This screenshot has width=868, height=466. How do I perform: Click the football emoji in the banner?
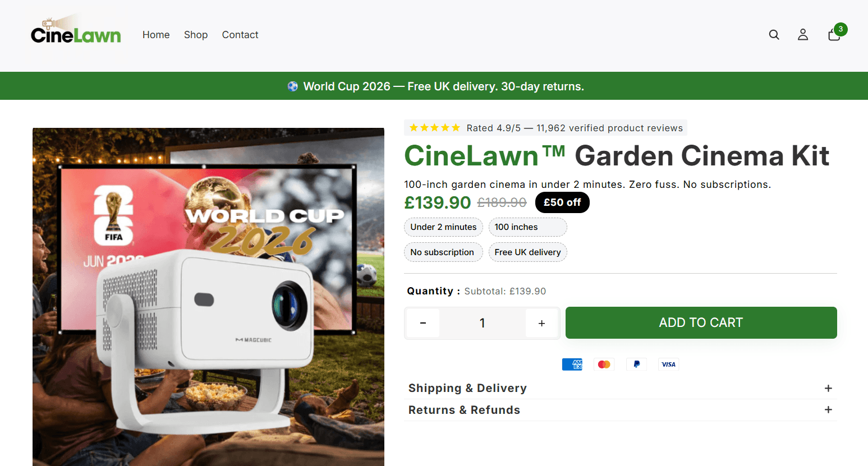tap(293, 86)
